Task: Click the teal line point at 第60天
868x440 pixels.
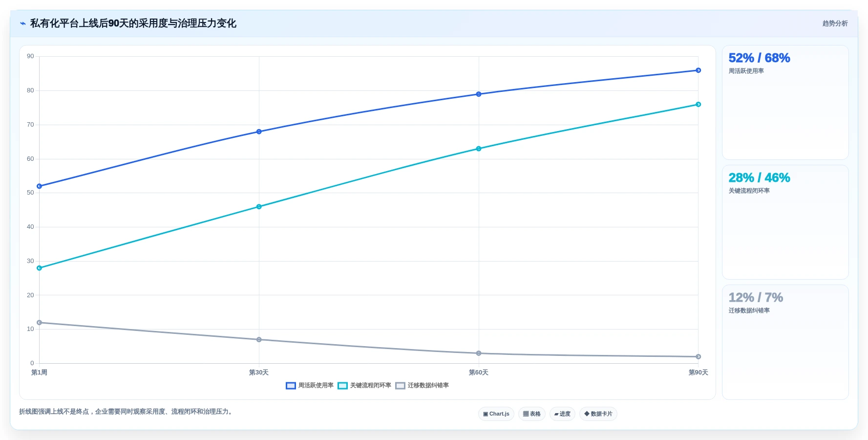Action: 479,149
